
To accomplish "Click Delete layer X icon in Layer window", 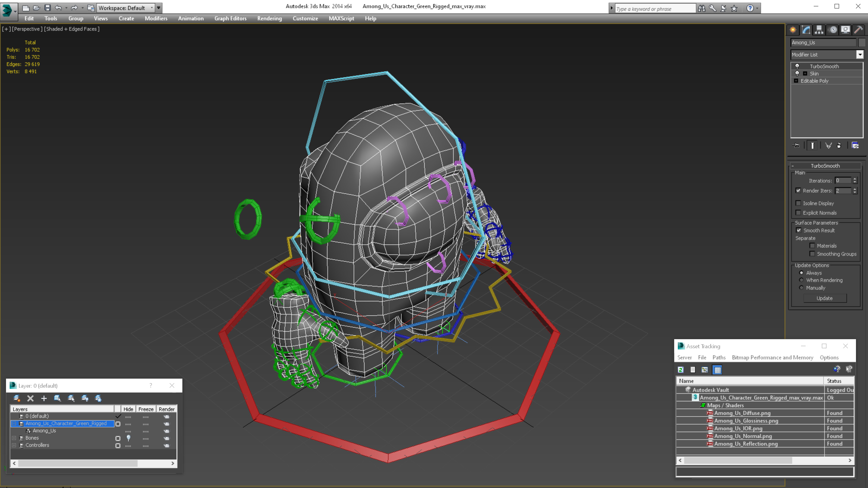I will [x=30, y=399].
